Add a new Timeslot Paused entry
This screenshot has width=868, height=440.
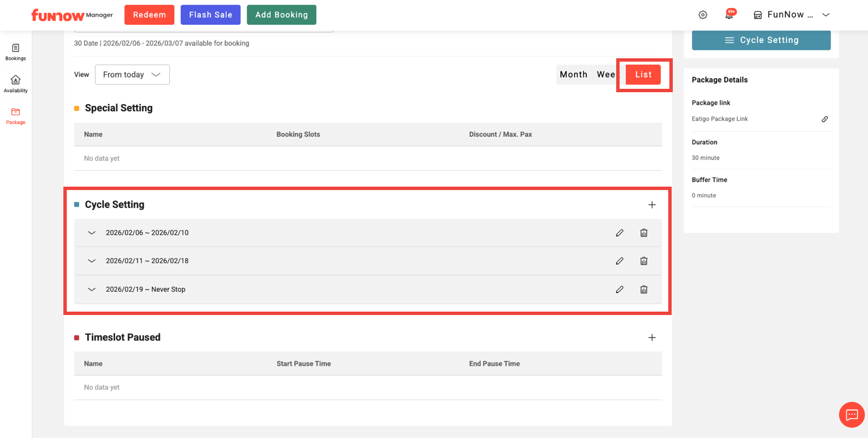(652, 338)
